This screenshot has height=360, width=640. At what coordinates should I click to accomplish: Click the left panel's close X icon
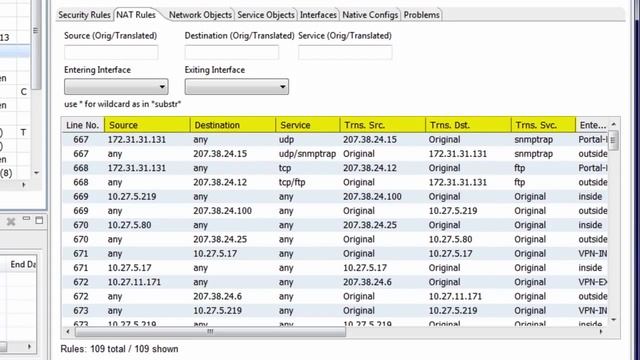[x=11, y=221]
